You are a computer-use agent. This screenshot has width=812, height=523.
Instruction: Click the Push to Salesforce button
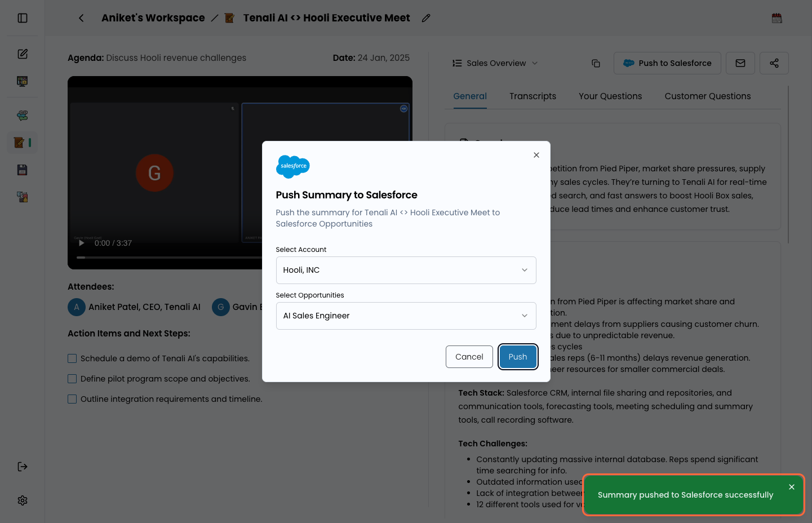coord(667,63)
